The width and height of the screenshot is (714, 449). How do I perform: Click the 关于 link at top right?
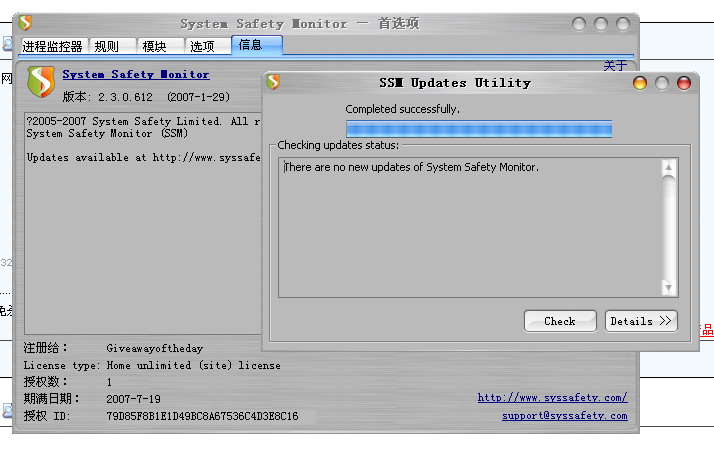point(615,66)
